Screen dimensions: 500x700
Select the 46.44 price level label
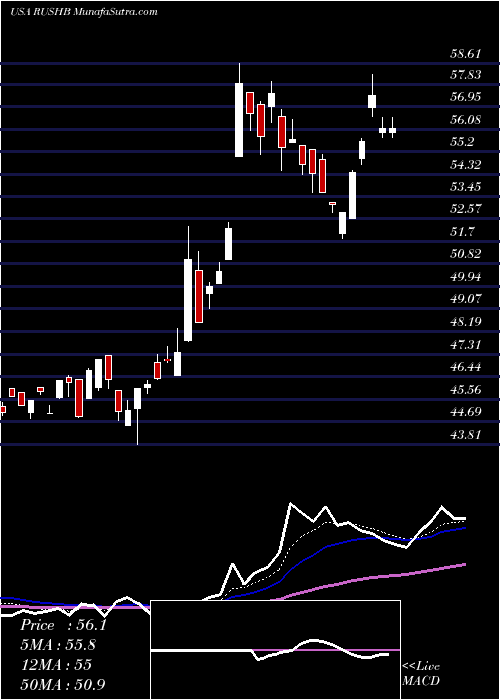tap(466, 367)
